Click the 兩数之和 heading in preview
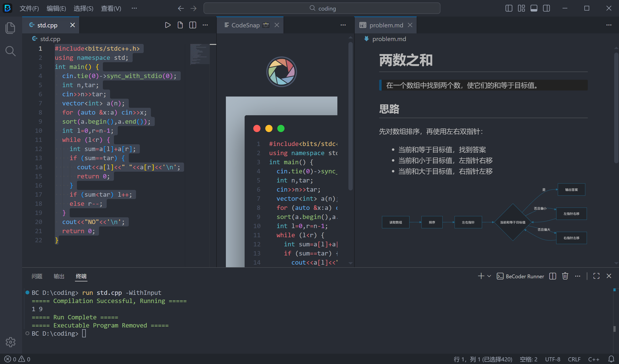The width and height of the screenshot is (619, 364). coord(406,60)
